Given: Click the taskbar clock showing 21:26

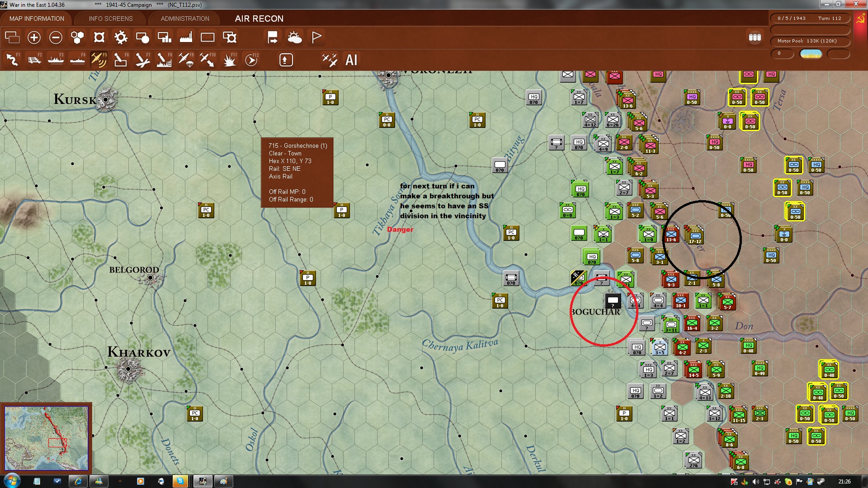Looking at the screenshot, I should coord(844,482).
